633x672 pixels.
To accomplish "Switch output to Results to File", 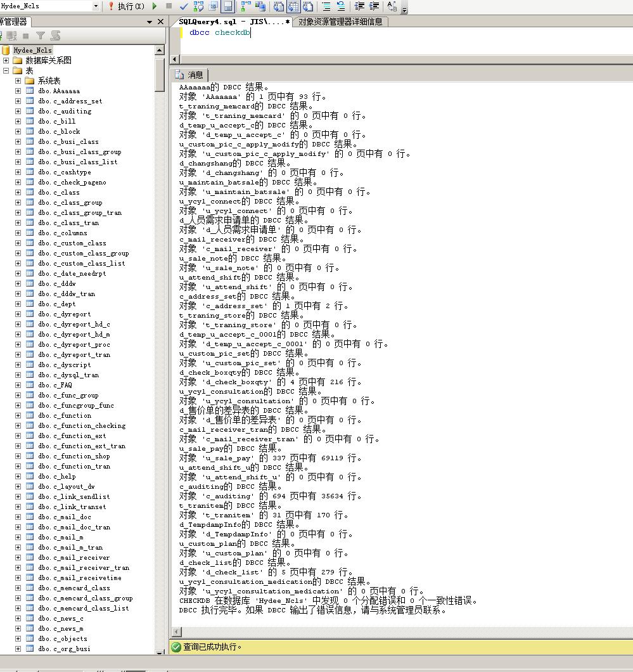I will 308,6.
